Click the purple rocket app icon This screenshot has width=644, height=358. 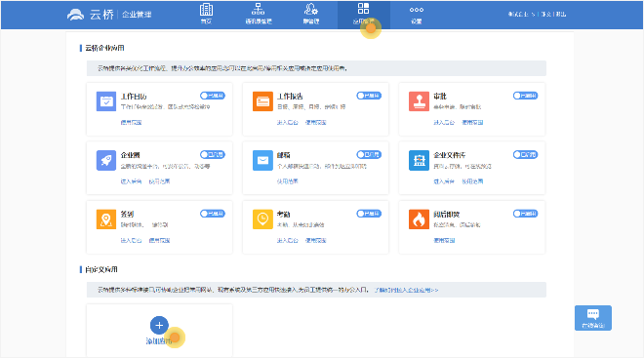pos(106,160)
